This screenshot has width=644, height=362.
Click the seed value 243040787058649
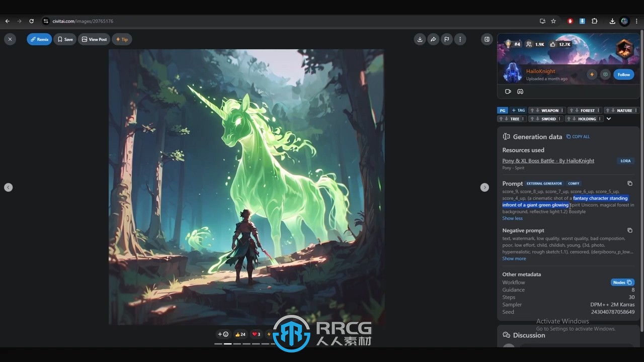coord(612,312)
